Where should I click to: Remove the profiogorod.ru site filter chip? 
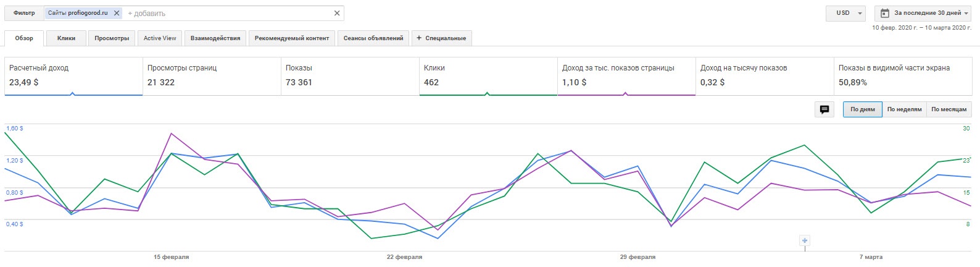pos(117,13)
